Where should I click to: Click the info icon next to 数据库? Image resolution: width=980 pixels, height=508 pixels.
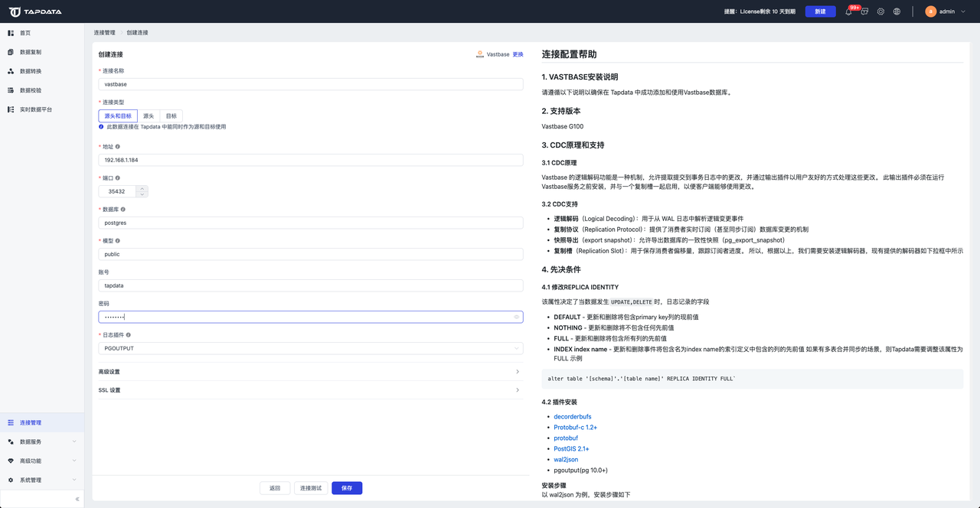click(x=122, y=209)
